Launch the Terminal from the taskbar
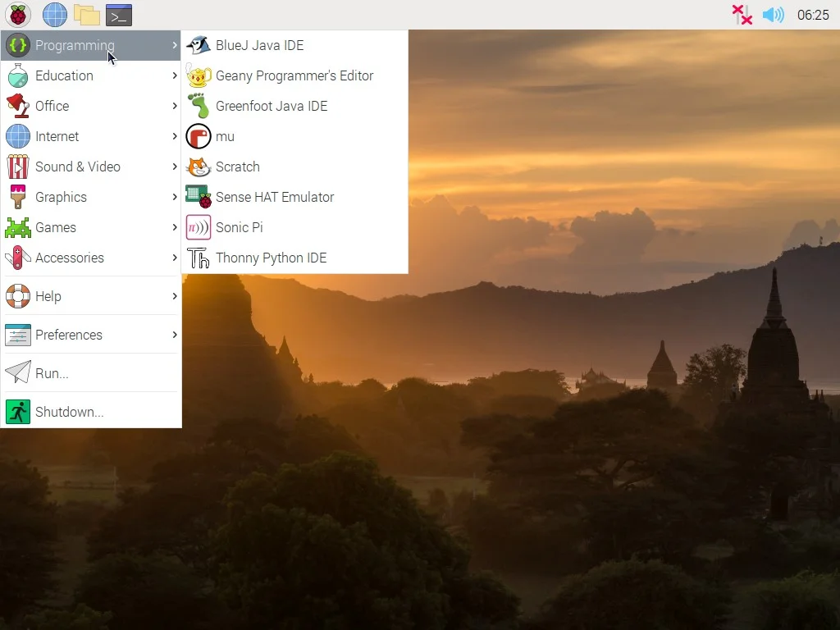 pyautogui.click(x=119, y=15)
